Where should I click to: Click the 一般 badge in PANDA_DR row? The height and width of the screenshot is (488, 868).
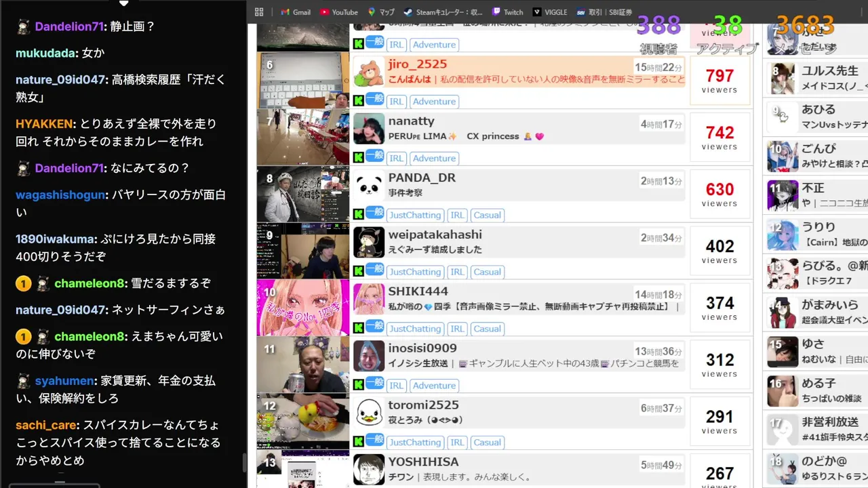pyautogui.click(x=374, y=212)
